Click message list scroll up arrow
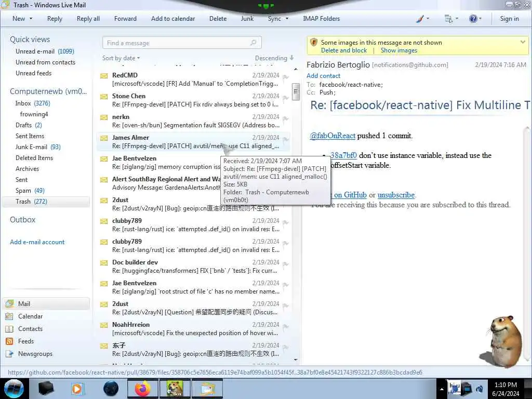 click(296, 69)
